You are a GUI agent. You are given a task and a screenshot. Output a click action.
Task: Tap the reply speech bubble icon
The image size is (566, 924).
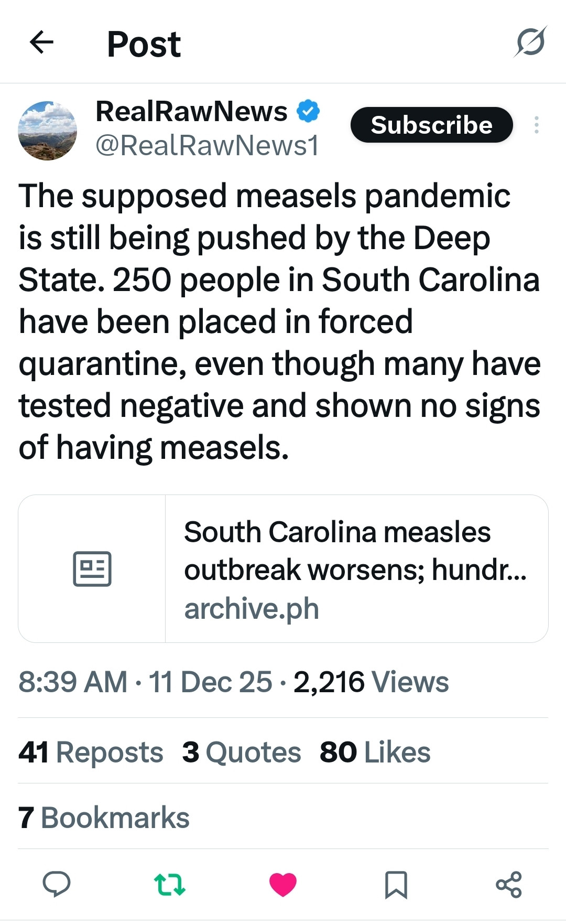[56, 884]
